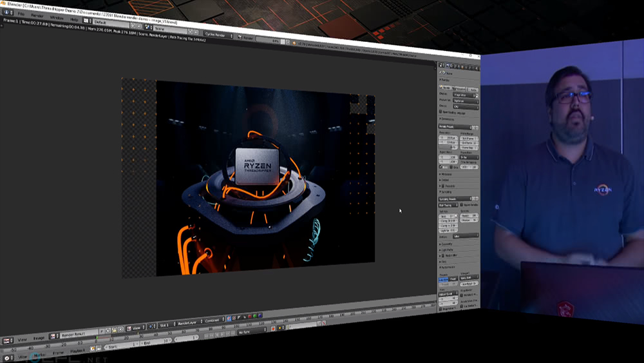Select Fixed threads button
This screenshot has height=363, width=644.
[x=453, y=279]
